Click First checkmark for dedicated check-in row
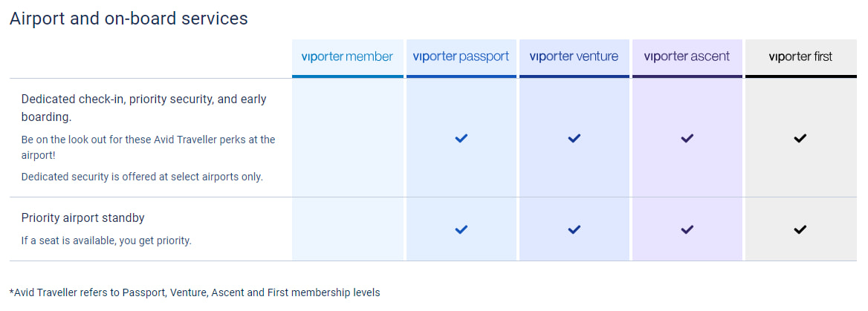 (x=800, y=138)
